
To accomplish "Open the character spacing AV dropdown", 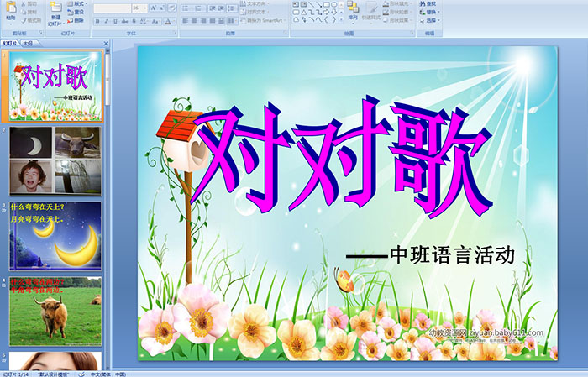I will tap(144, 21).
